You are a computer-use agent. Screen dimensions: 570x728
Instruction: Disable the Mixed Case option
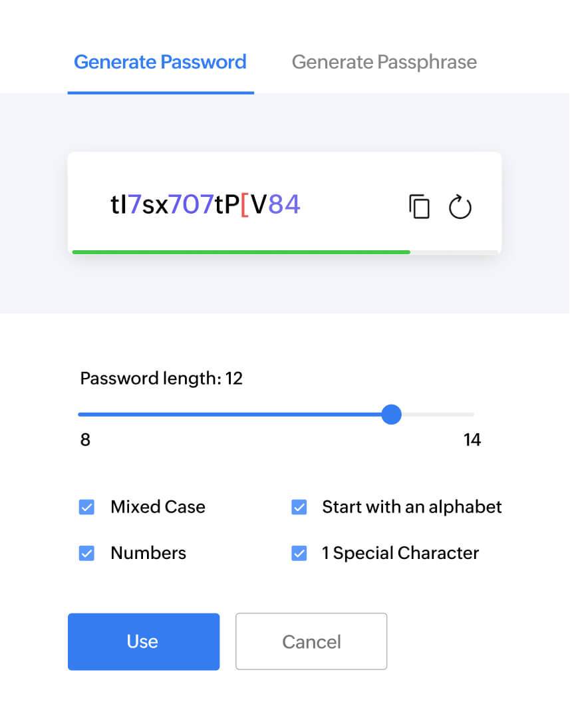[86, 506]
